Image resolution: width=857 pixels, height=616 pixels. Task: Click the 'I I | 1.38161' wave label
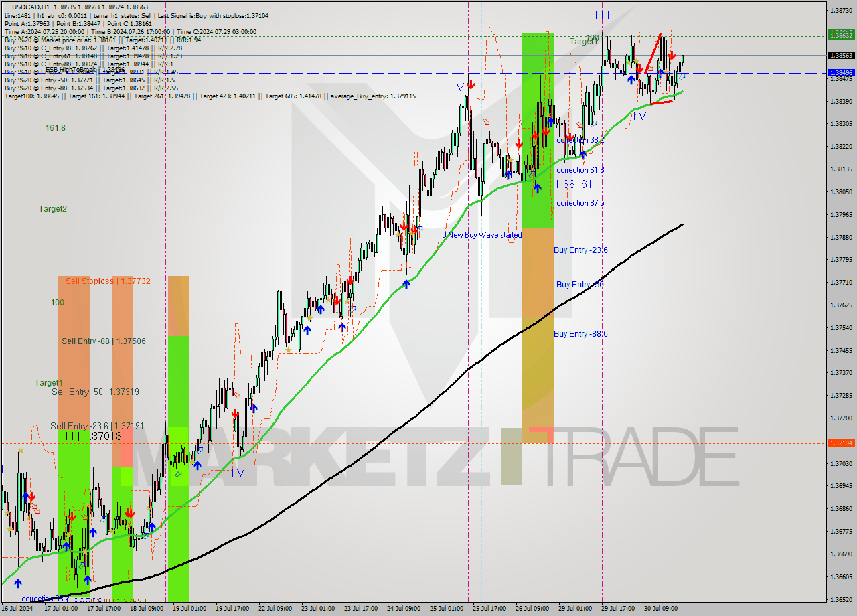(x=568, y=183)
